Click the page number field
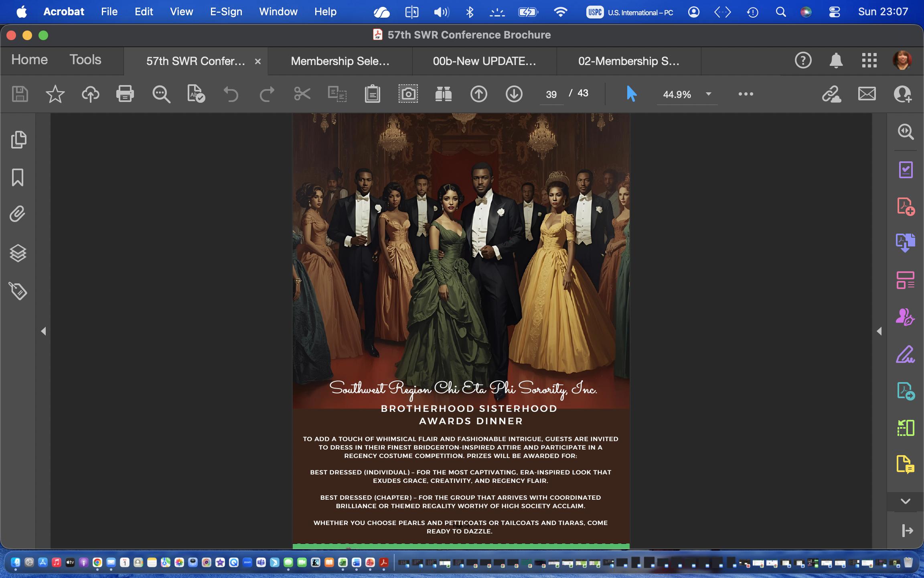This screenshot has height=578, width=924. (551, 94)
